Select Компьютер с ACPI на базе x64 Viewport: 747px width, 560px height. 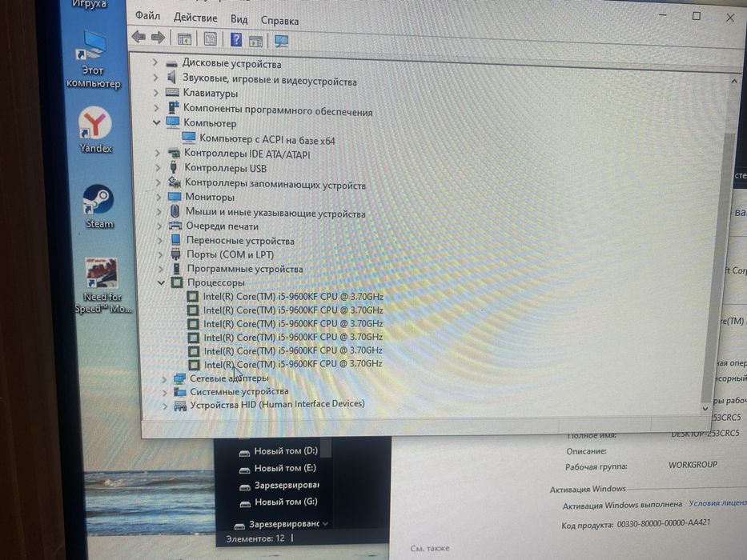[x=267, y=139]
